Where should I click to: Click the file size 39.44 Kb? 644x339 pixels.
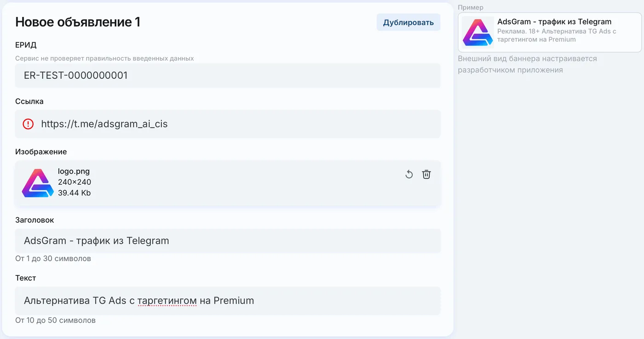coord(74,193)
